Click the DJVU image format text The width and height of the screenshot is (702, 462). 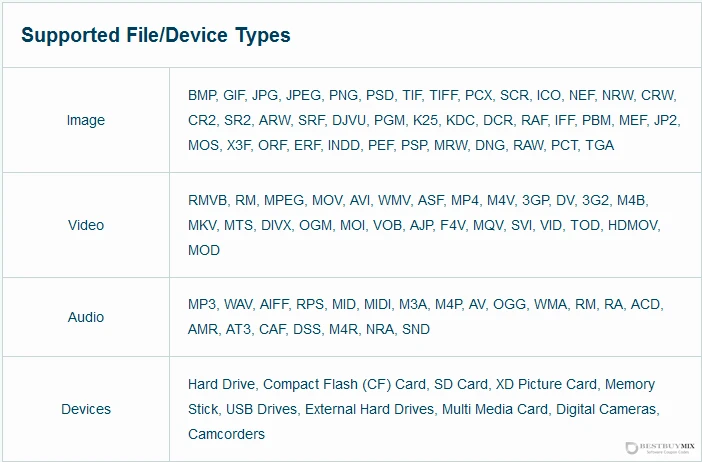tap(349, 120)
